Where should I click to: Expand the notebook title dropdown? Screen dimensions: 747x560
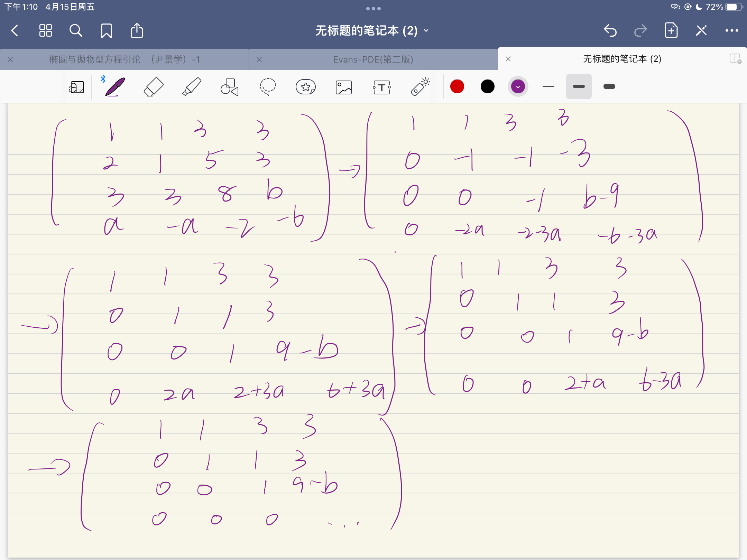pos(426,31)
